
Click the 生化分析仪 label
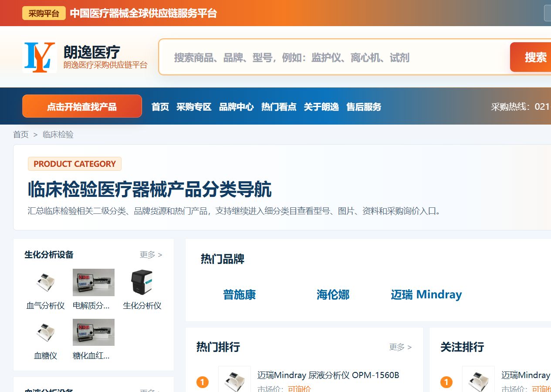coord(142,306)
